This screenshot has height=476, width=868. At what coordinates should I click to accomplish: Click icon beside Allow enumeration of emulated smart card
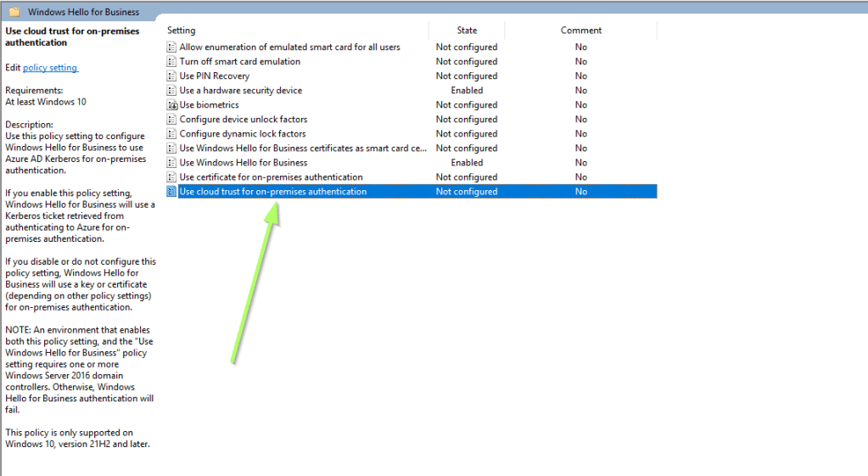172,48
